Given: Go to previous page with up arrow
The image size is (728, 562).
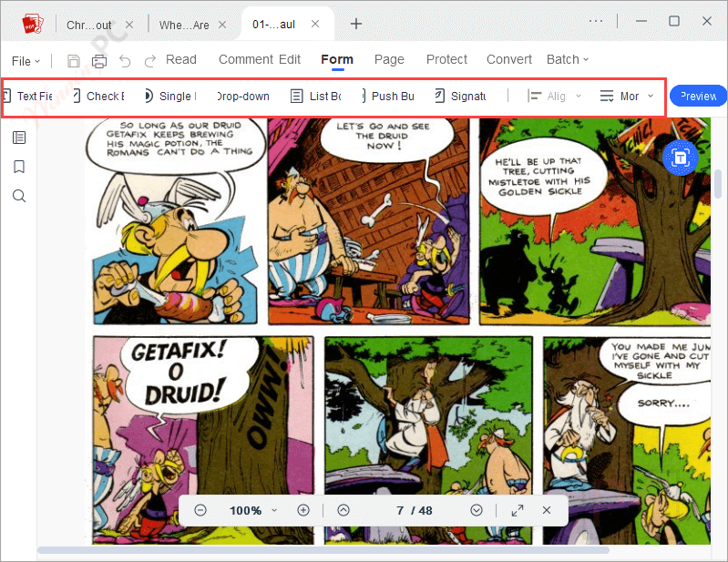Looking at the screenshot, I should tap(343, 510).
